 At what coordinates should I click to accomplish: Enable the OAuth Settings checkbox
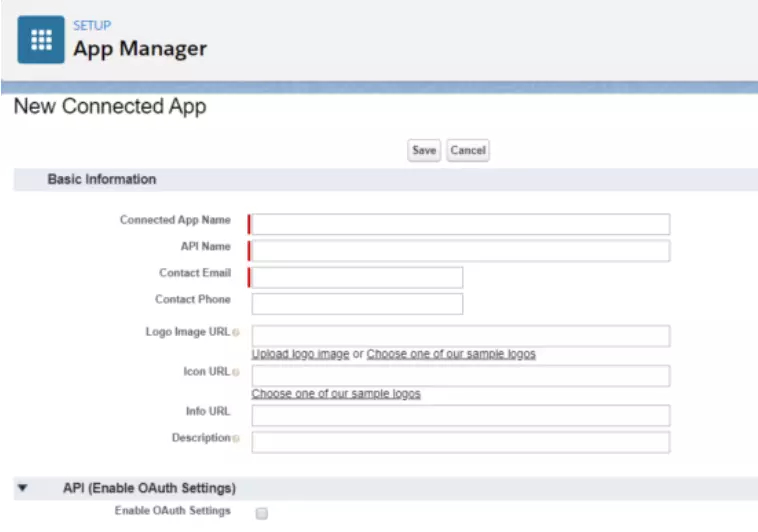[262, 513]
